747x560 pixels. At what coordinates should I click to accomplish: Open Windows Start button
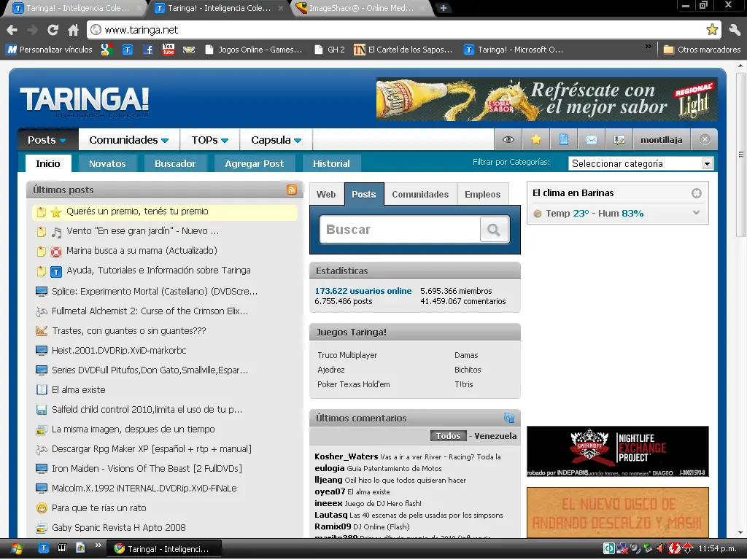tap(16, 548)
